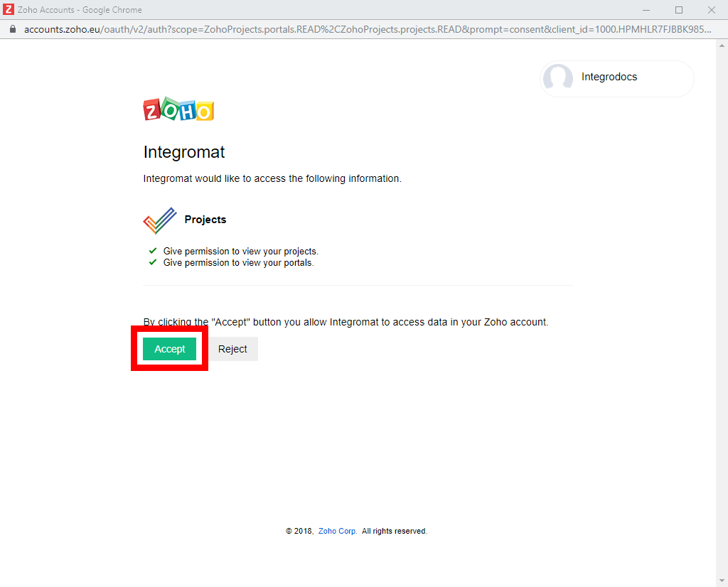Click the Projects section label
This screenshot has width=728, height=587.
205,220
